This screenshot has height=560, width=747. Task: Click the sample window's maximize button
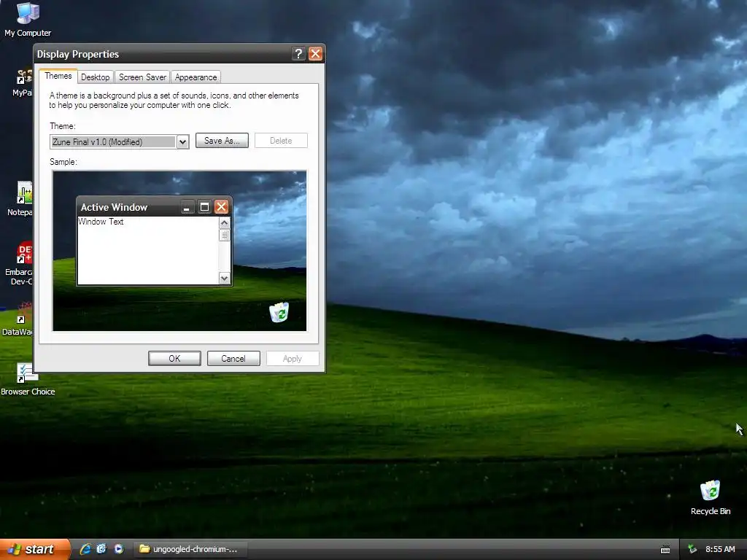[204, 207]
